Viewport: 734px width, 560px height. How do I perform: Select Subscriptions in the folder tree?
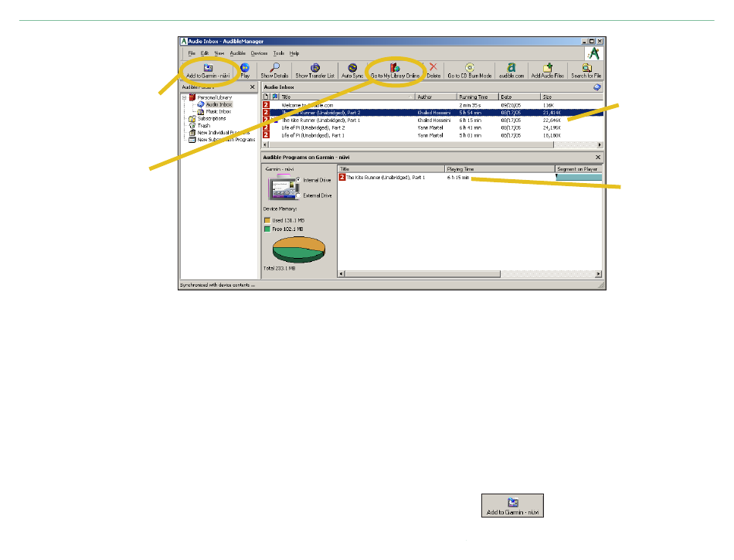(211, 119)
